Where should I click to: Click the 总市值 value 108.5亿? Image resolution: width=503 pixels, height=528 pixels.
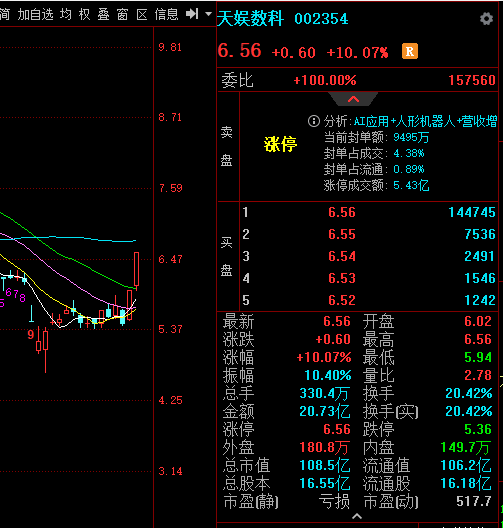pyautogui.click(x=325, y=465)
